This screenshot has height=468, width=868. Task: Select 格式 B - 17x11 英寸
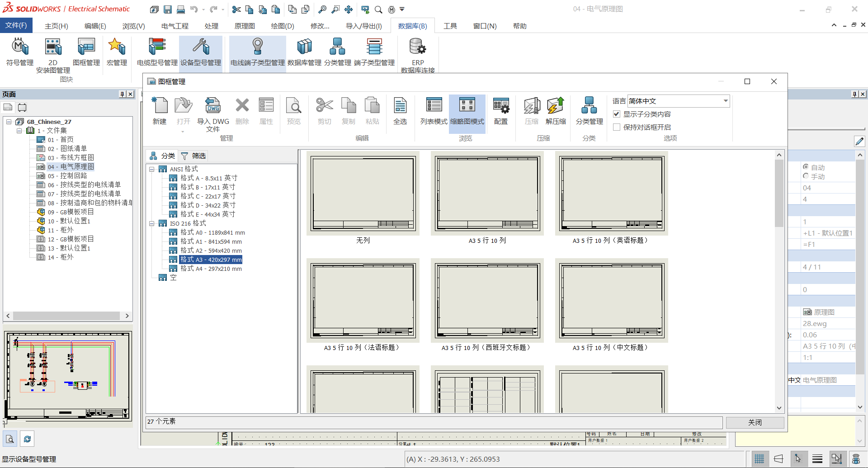click(x=208, y=187)
